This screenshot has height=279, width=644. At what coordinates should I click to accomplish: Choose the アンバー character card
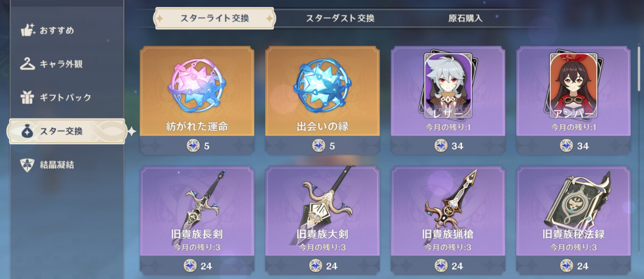click(573, 100)
